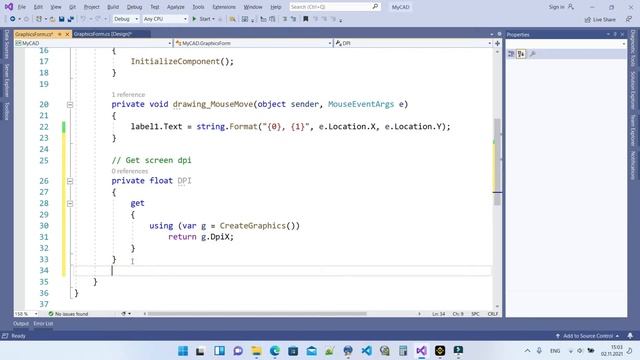The width and height of the screenshot is (640, 360).
Task: Open the DPI member navigation dropdown
Action: 413,43
